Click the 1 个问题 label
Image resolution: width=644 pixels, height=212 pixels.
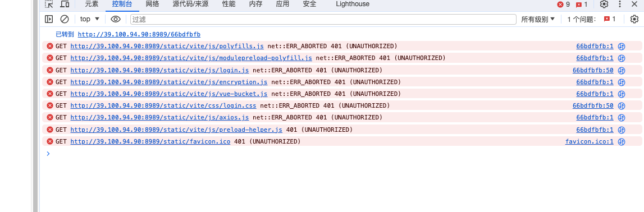click(x=582, y=19)
